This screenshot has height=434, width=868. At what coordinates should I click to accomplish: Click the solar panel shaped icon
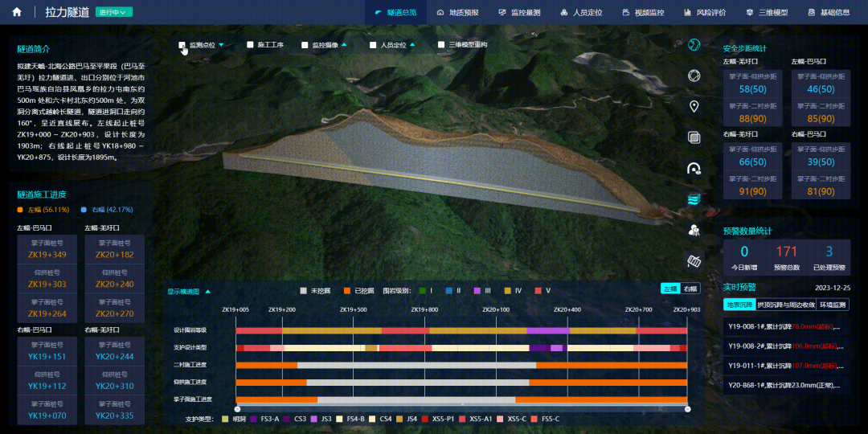tap(694, 261)
